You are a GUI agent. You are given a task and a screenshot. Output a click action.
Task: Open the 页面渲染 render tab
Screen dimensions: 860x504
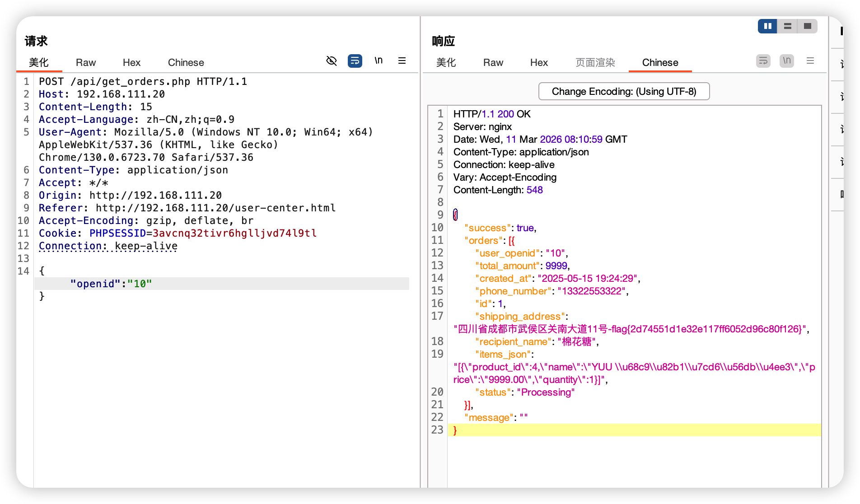(x=595, y=63)
